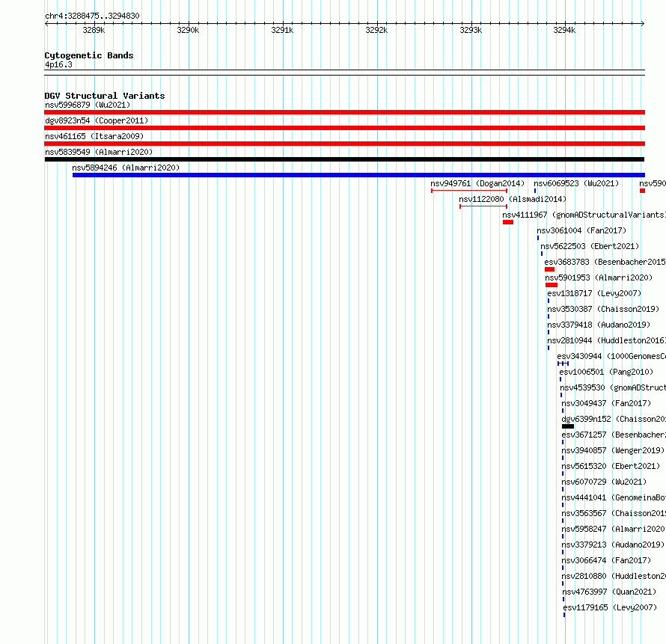Click the 3289k ruler position label
Image resolution: width=666 pixels, height=644 pixels.
[94, 30]
